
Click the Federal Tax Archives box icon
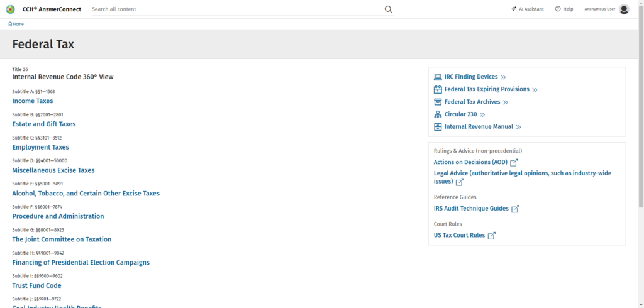(x=438, y=102)
